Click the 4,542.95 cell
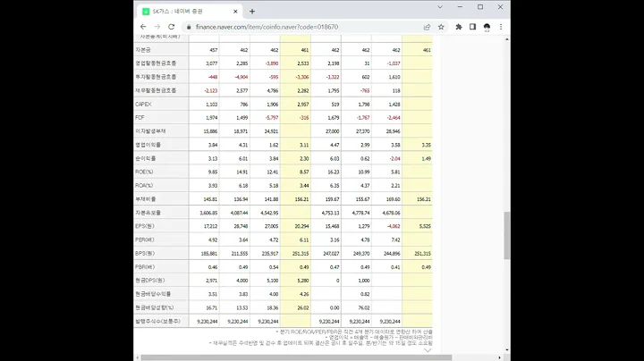This screenshot has height=361, width=644. click(x=269, y=213)
